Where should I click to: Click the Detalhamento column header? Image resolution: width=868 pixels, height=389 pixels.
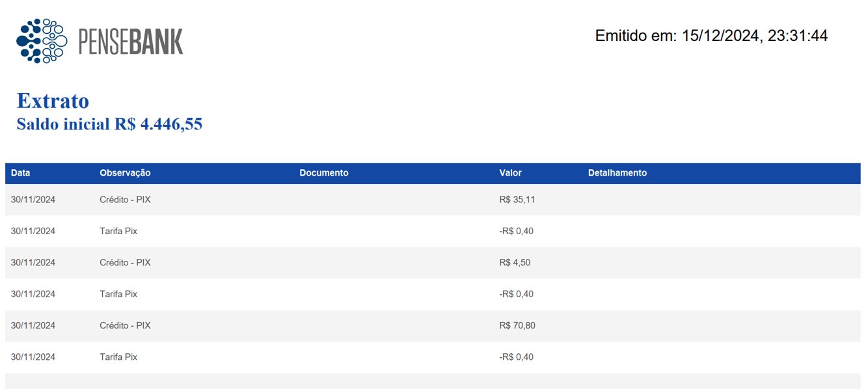[x=617, y=173]
